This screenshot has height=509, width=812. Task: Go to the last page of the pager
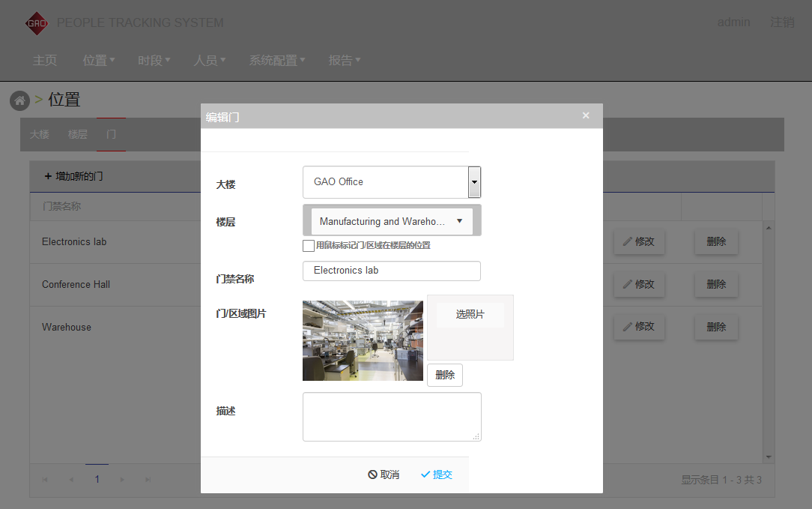click(148, 480)
